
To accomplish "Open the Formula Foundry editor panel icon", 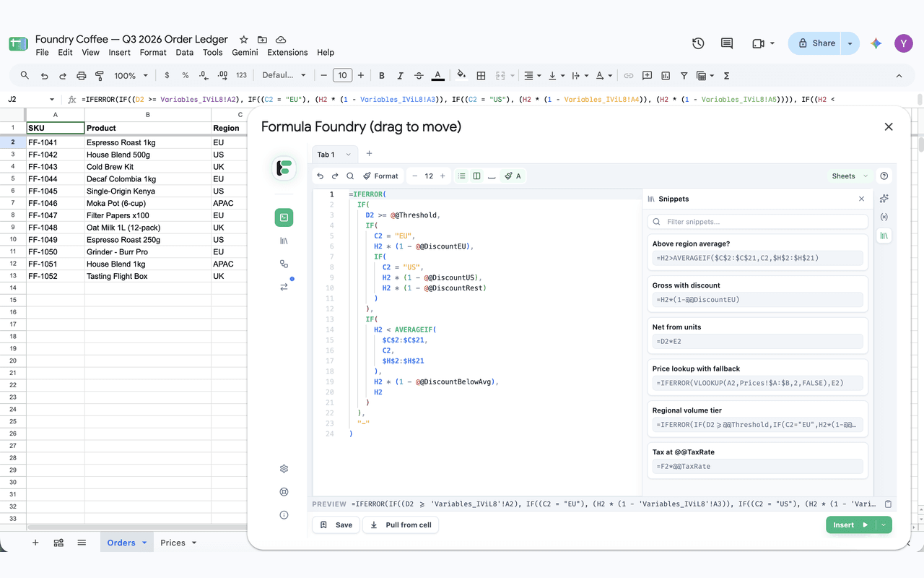I will click(x=284, y=217).
